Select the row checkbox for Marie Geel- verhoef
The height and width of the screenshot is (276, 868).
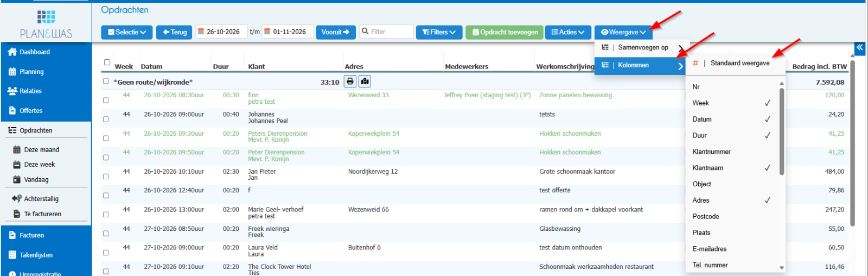tap(106, 214)
